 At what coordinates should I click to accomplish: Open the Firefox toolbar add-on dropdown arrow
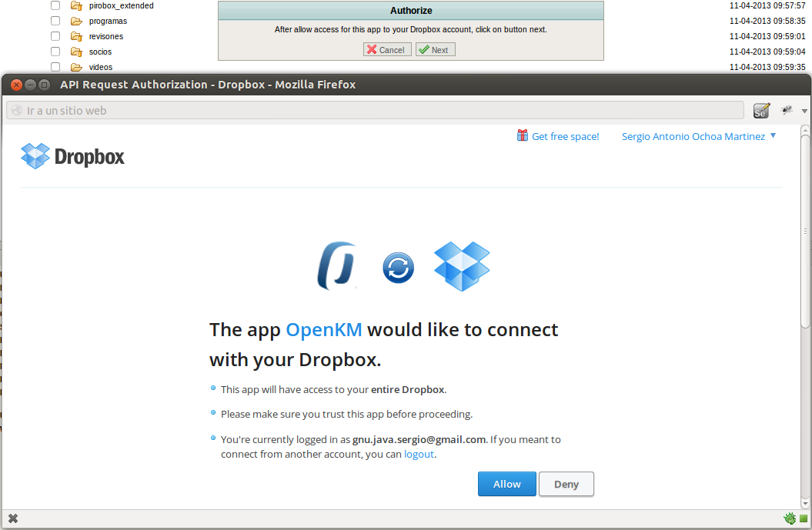tap(804, 111)
